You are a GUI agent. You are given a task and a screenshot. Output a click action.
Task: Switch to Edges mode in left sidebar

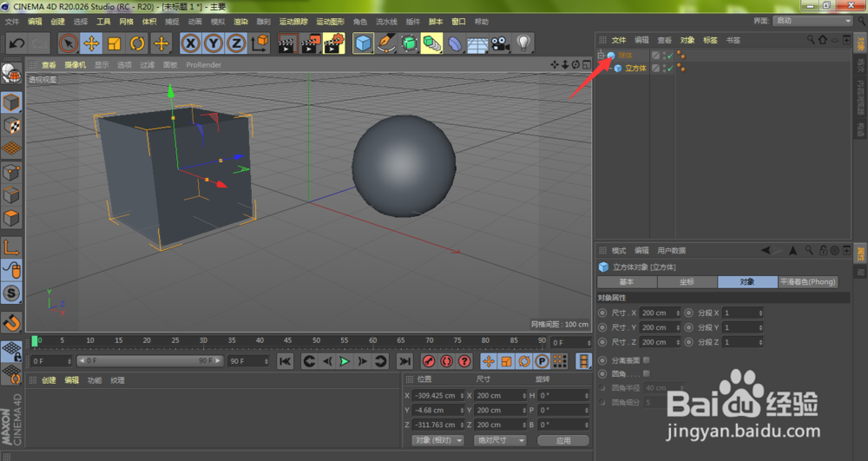(11, 194)
